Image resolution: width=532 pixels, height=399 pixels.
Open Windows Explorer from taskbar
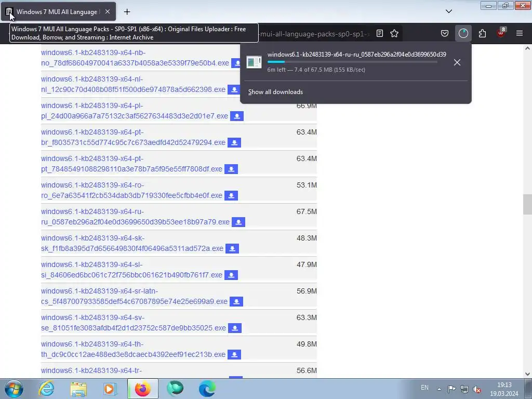(78, 389)
